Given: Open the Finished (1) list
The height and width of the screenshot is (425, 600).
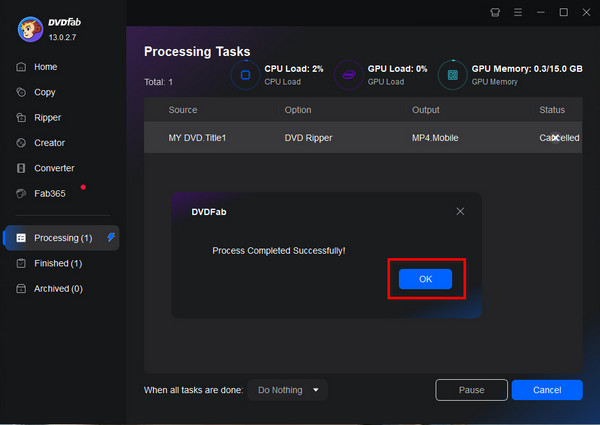Looking at the screenshot, I should (x=58, y=263).
